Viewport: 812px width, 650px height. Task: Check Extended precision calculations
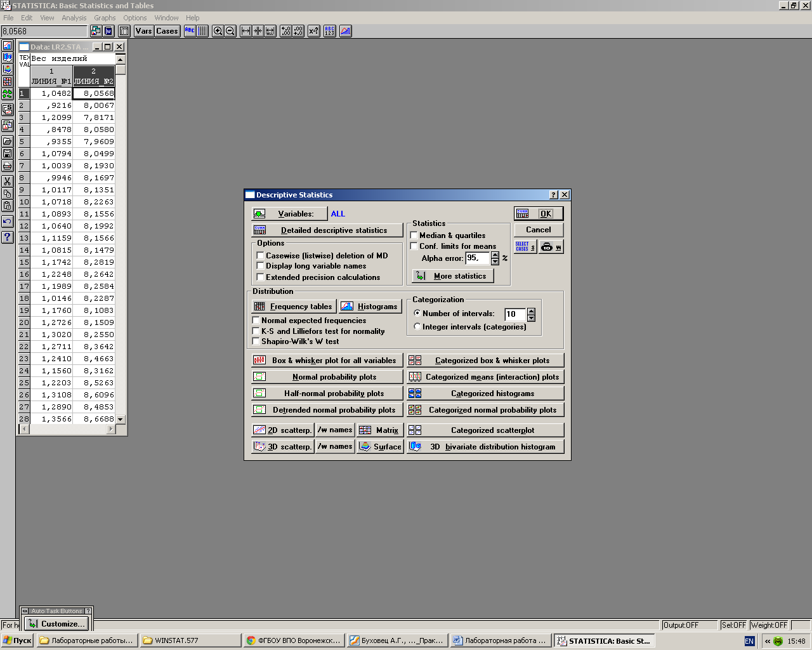point(260,277)
